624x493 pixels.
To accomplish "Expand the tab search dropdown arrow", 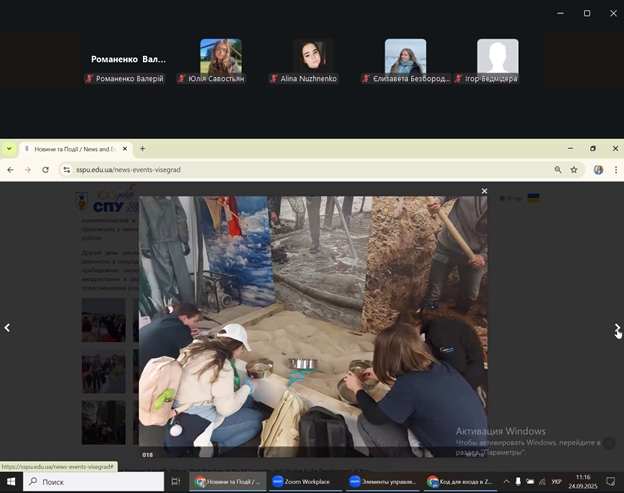I will click(9, 149).
